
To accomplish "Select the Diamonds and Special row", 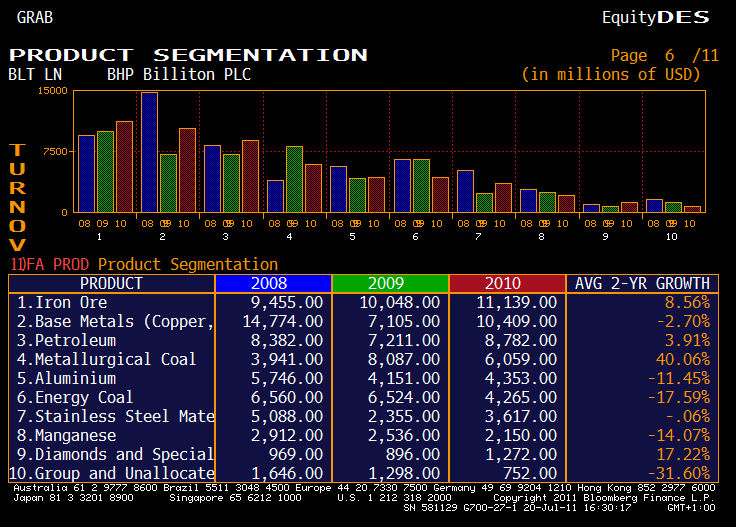I will (x=115, y=454).
